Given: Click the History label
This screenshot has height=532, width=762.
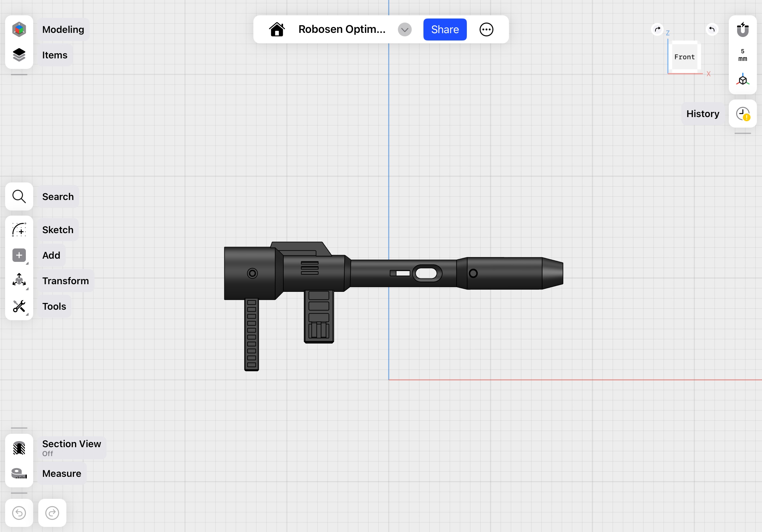Looking at the screenshot, I should pos(703,114).
